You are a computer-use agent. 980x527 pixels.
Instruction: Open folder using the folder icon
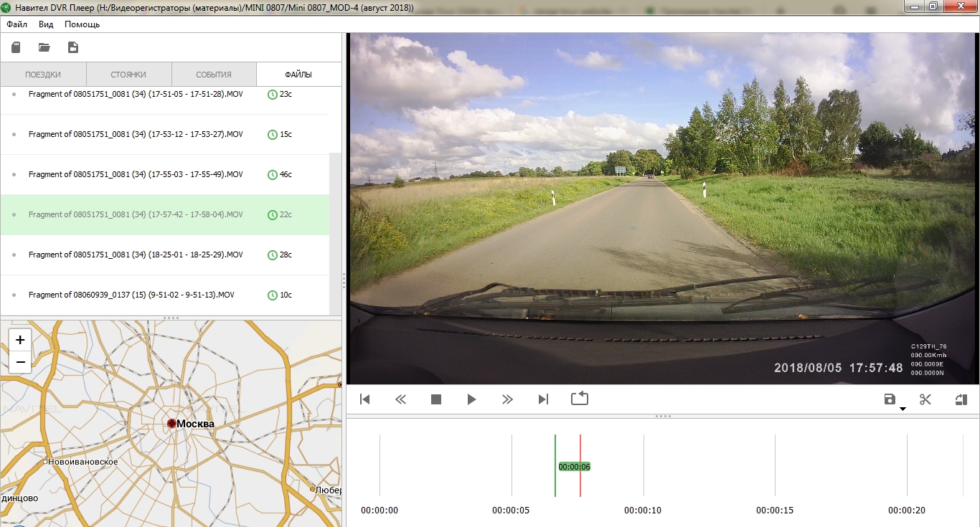[44, 47]
